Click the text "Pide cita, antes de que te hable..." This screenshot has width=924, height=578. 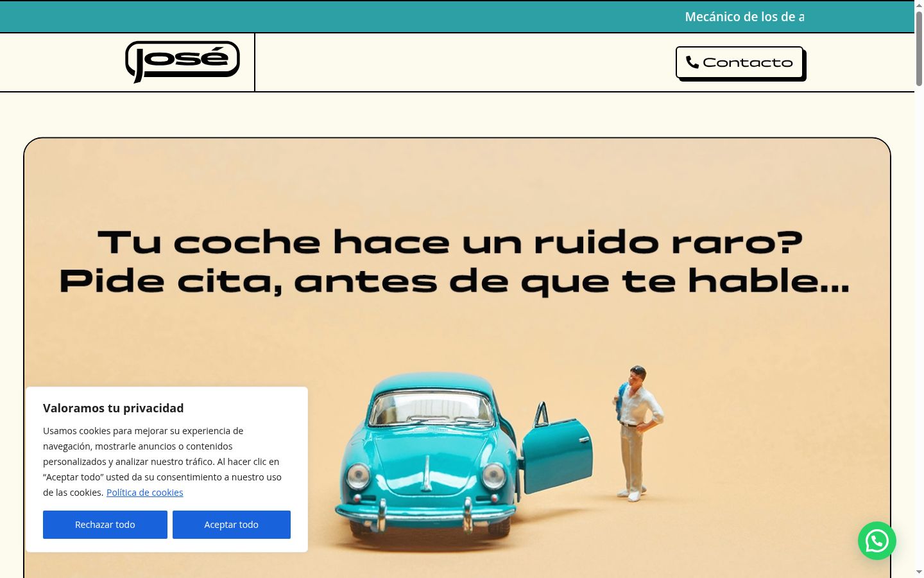click(454, 281)
